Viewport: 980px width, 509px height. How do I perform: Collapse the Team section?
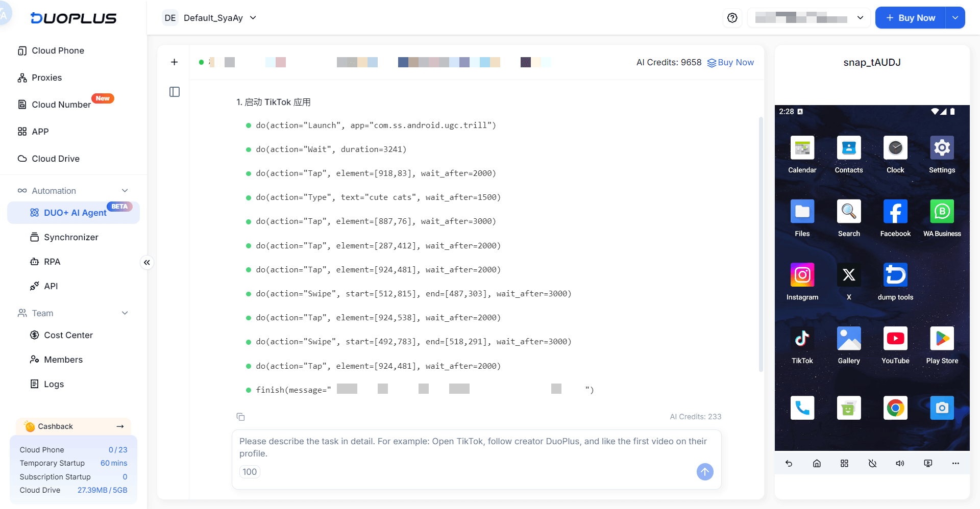[x=125, y=313]
